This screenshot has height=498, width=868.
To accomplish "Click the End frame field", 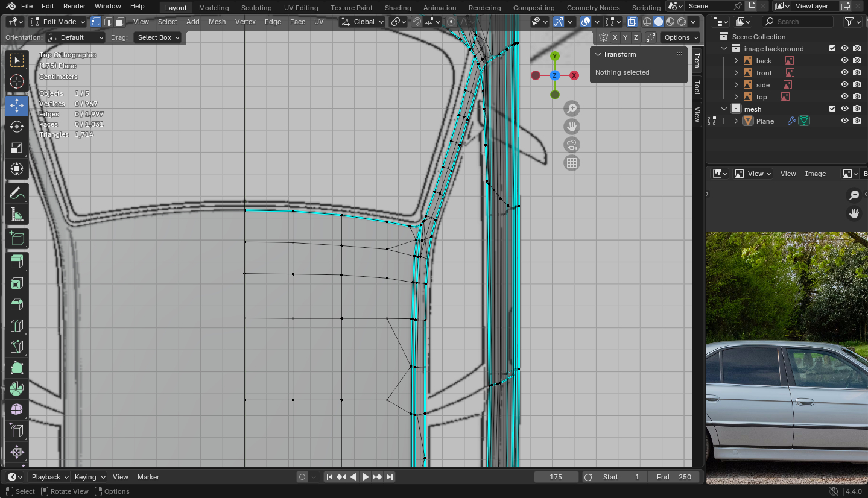I will point(674,477).
